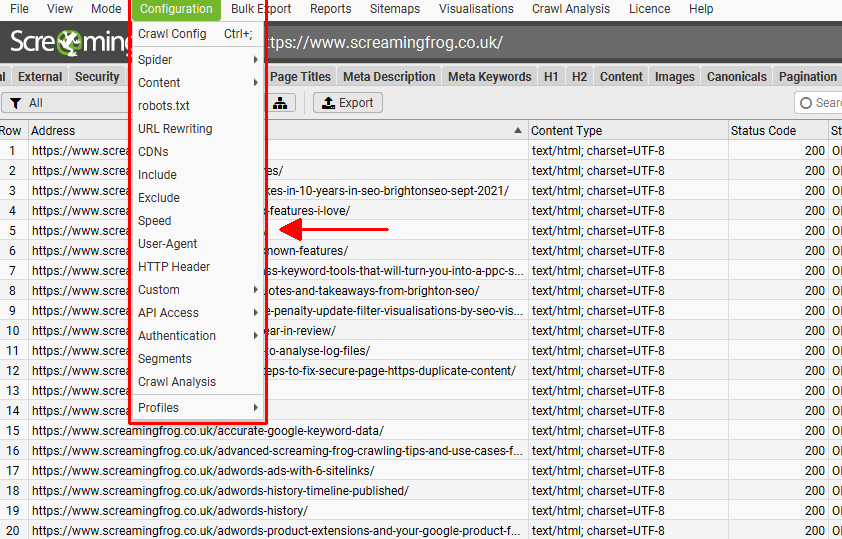Switch to the Meta Description tab
The width and height of the screenshot is (842, 539).
[389, 77]
